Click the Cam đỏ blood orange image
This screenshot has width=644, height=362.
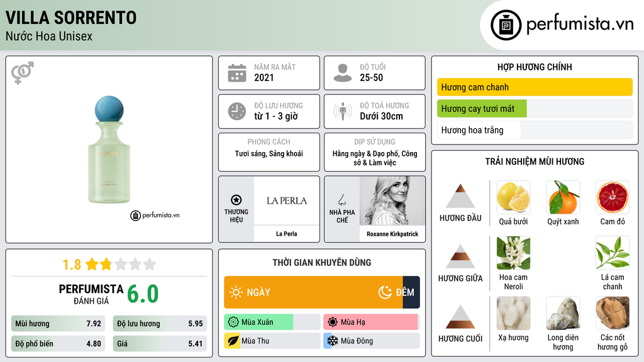(x=613, y=197)
